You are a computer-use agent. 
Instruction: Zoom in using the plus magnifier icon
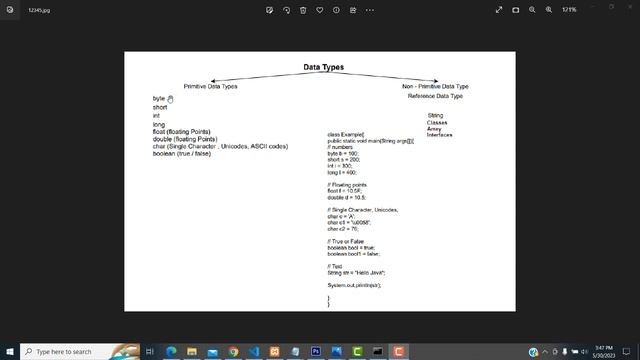point(549,10)
